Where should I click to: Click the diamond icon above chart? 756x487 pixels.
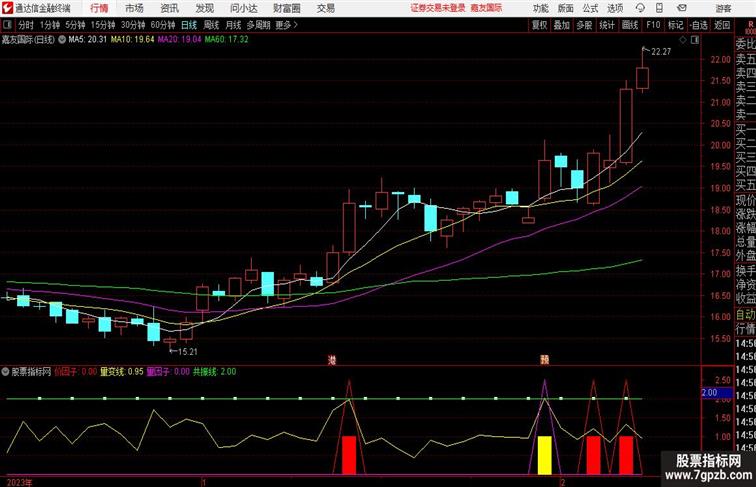pyautogui.click(x=683, y=40)
